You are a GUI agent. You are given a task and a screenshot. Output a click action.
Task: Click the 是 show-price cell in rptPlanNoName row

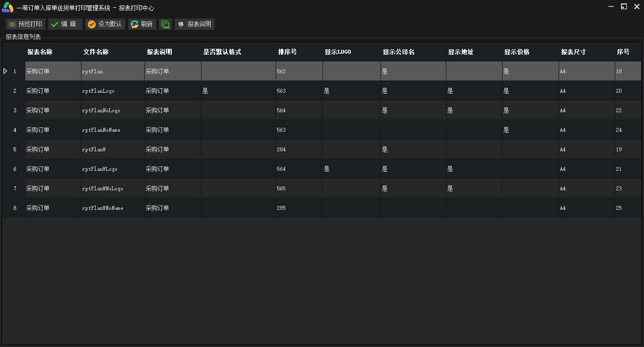[530, 130]
